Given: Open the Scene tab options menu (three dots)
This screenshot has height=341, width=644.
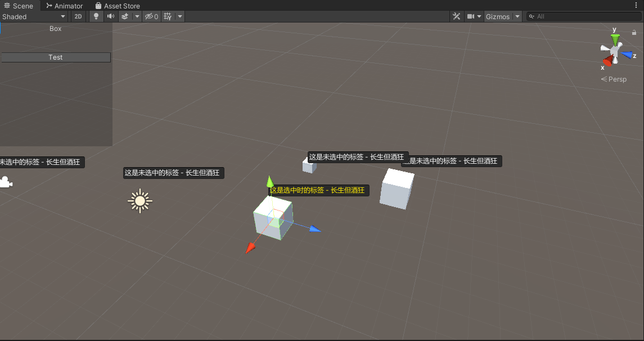Looking at the screenshot, I should click(636, 5).
